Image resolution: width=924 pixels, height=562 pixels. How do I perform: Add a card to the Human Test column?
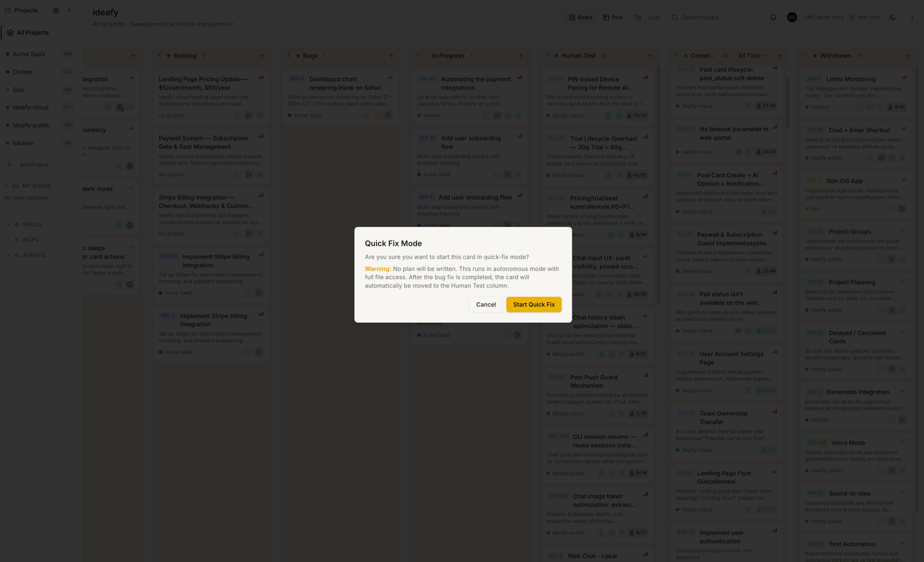click(x=650, y=56)
